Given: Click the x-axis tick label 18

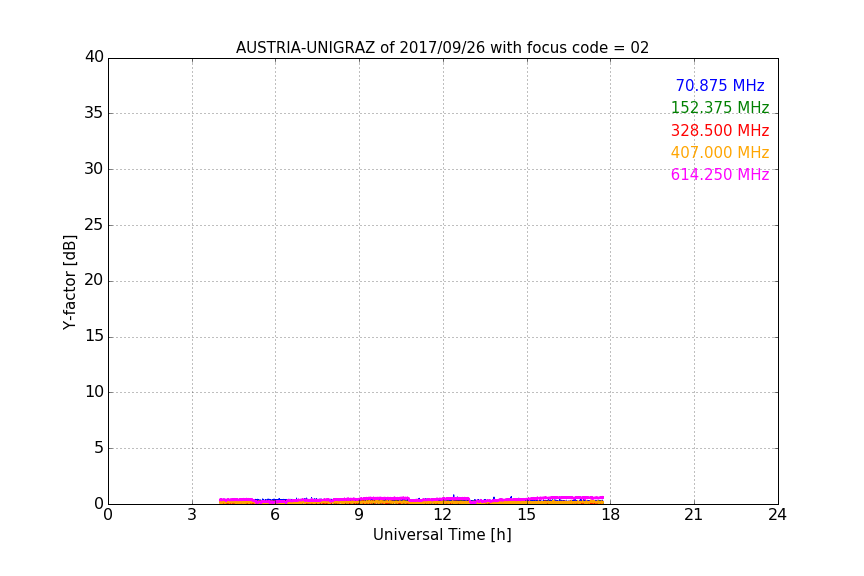Looking at the screenshot, I should coord(611,515).
